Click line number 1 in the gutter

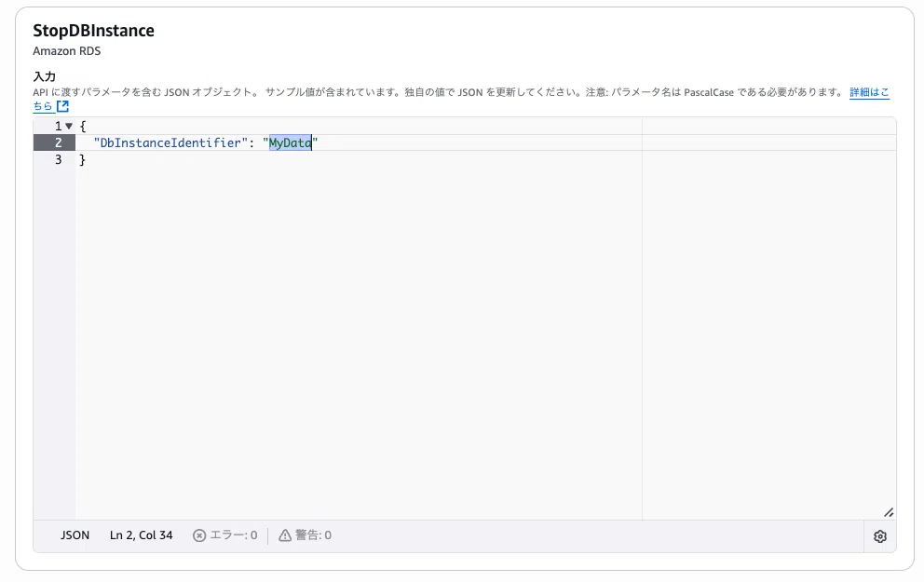tap(58, 126)
